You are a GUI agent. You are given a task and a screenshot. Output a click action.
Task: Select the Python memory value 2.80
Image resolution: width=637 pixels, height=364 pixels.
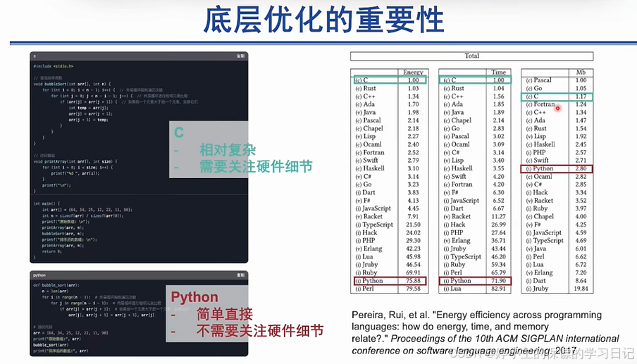point(581,168)
